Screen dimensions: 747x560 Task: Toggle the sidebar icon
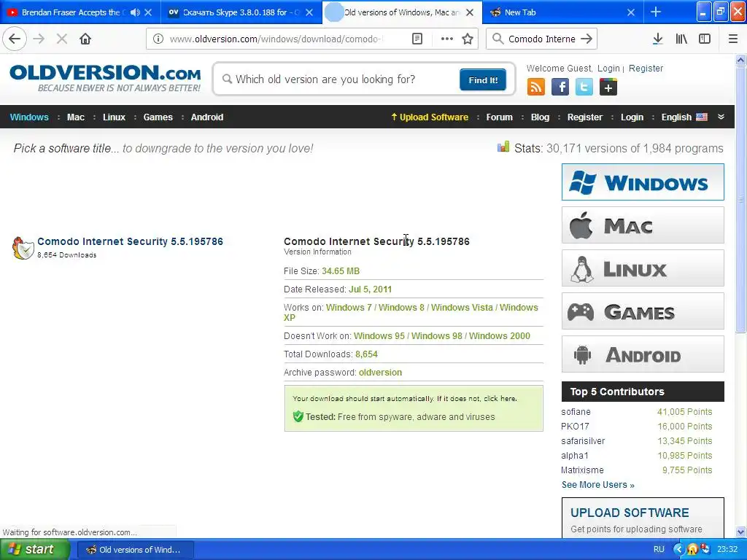coord(705,39)
